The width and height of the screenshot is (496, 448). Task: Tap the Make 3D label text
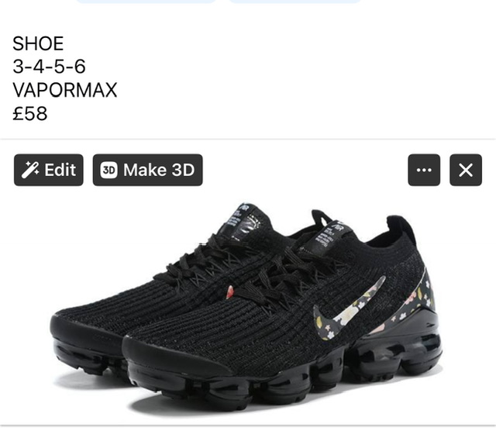pyautogui.click(x=159, y=170)
